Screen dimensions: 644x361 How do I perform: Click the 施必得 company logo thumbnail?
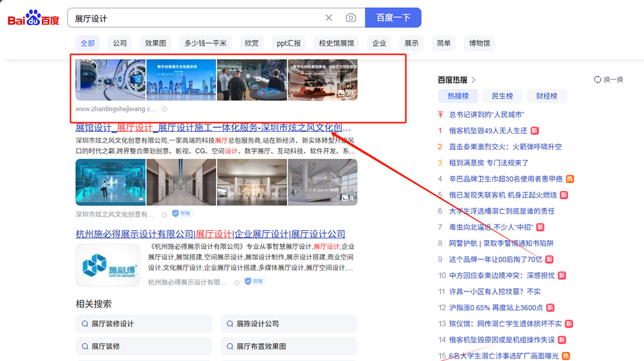(x=108, y=265)
